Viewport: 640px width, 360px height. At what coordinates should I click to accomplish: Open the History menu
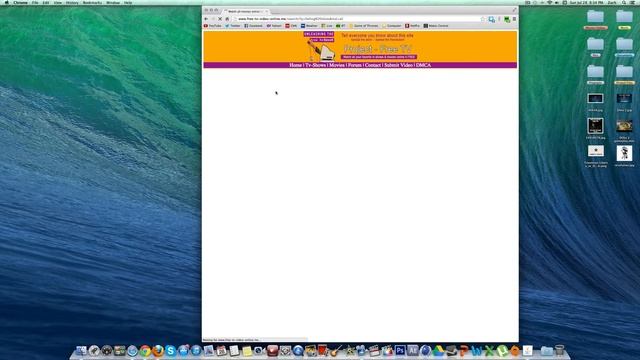coord(72,2)
